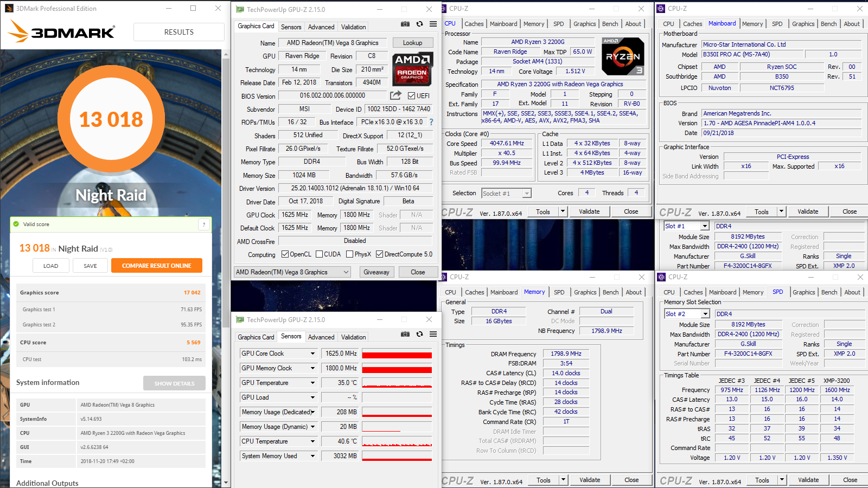The width and height of the screenshot is (868, 488).
Task: Open the Tools dropdown arrow in CPU-Z CPU window
Action: coord(563,211)
